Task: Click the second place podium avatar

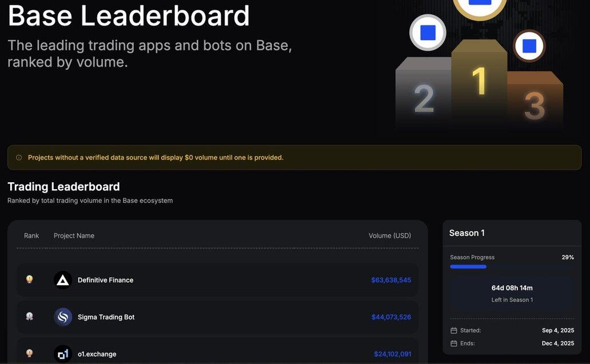Action: [428, 33]
